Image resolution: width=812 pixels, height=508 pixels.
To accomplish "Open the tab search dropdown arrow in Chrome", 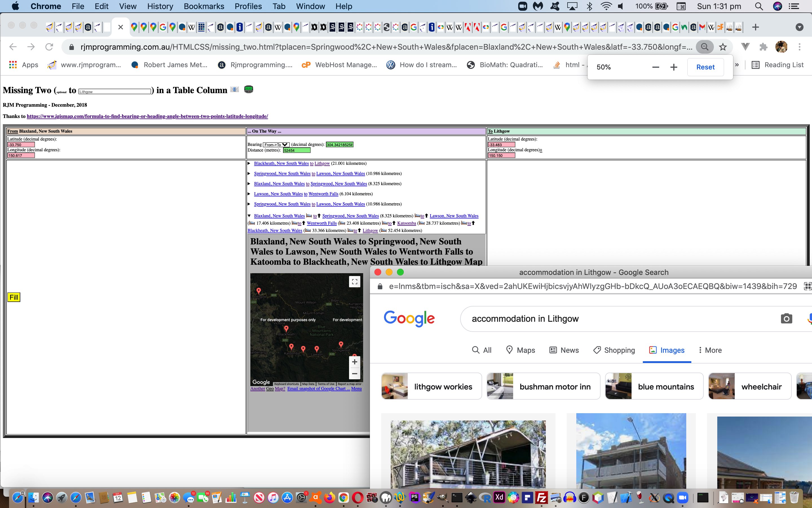I will [800, 27].
